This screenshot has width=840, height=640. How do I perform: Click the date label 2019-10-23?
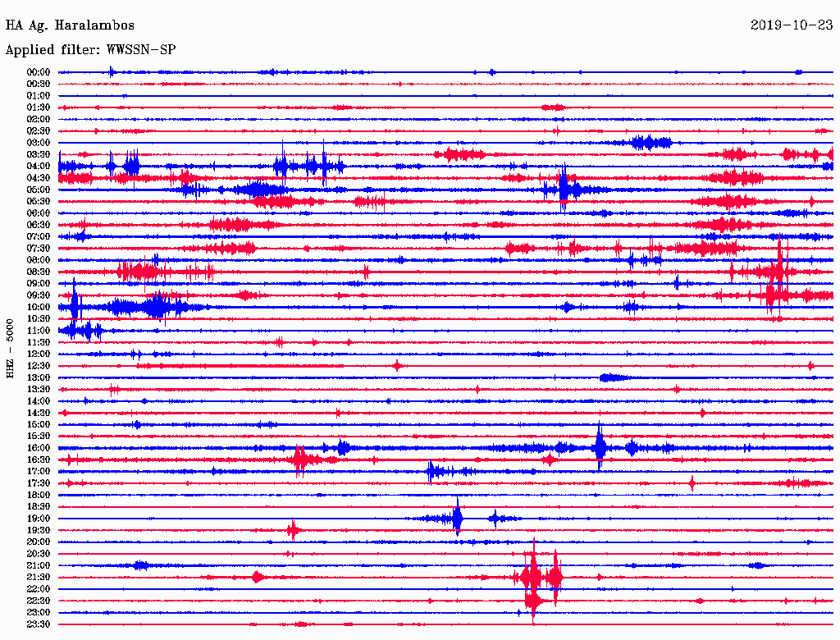(x=792, y=25)
